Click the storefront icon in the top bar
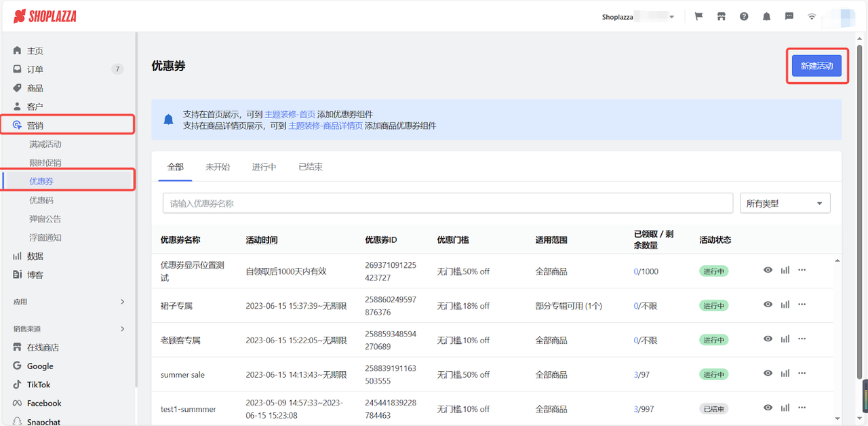This screenshot has width=868, height=426. [721, 16]
